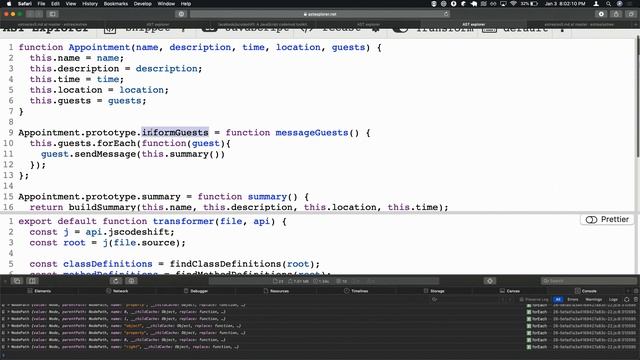
Task: Open the Edit menu
Action: pyautogui.click(x=55, y=4)
